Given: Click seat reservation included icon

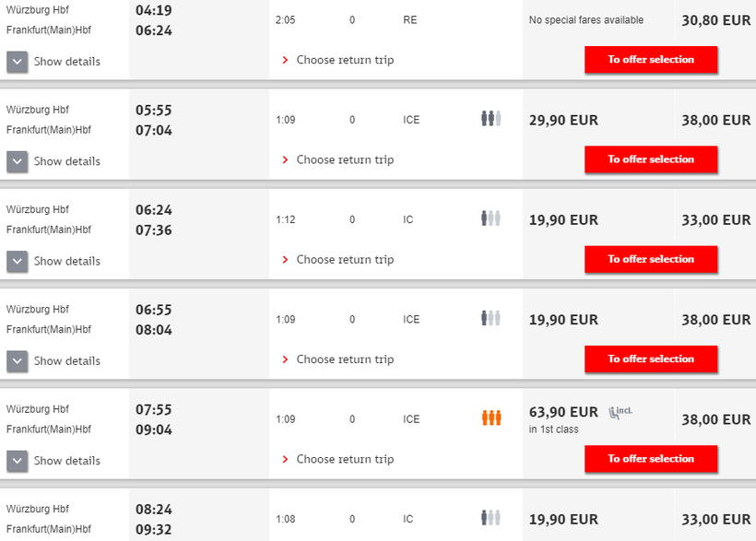Looking at the screenshot, I should click(620, 412).
